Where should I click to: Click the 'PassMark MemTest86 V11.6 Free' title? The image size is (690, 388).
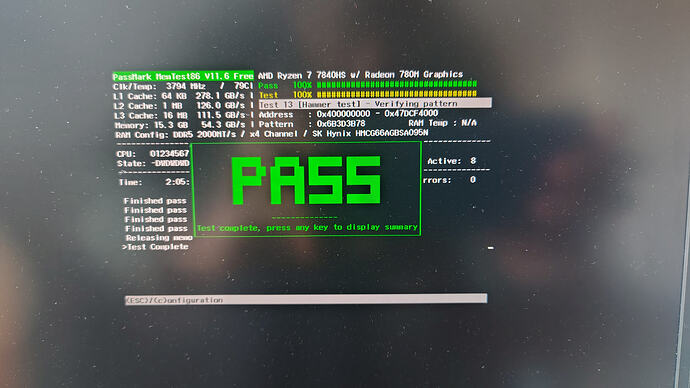click(x=183, y=76)
